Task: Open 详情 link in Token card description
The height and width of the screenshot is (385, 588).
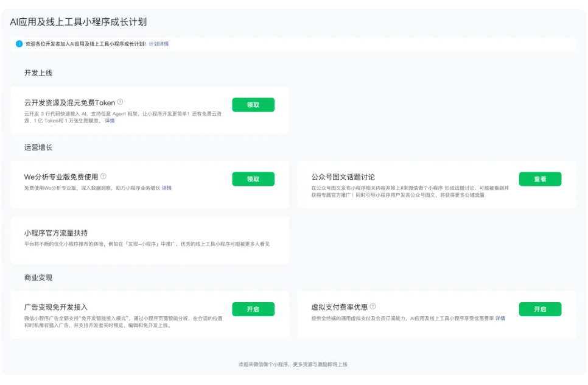Action: [111, 119]
